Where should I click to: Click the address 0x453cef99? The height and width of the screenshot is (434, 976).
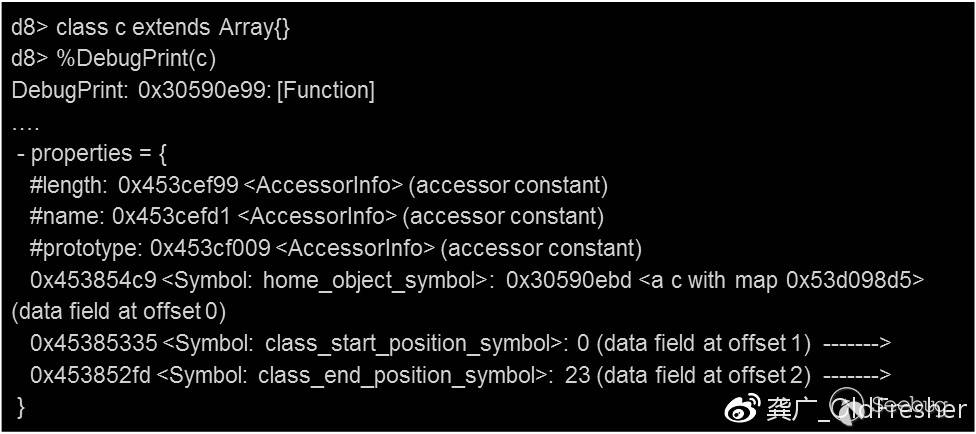tap(178, 186)
